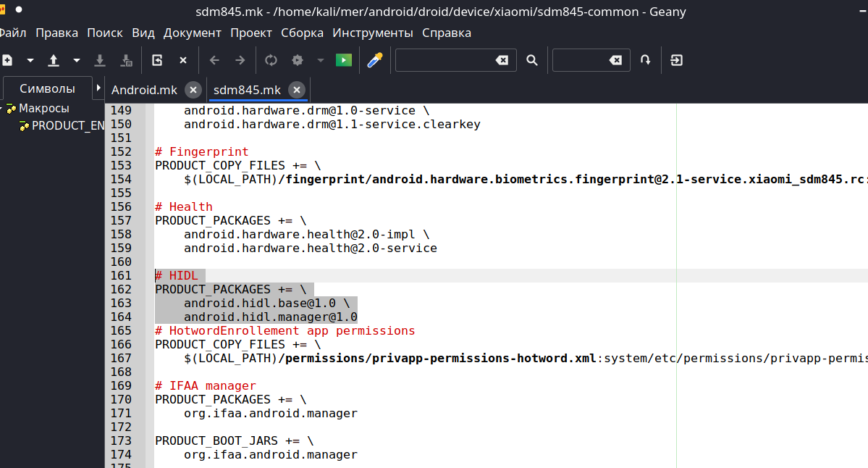Open the Поиск menu

pyautogui.click(x=105, y=33)
